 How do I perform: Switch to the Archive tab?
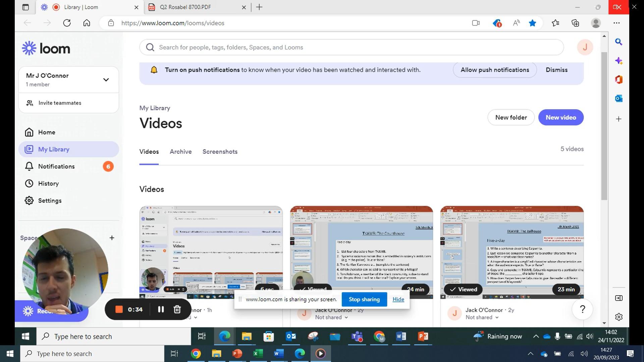[x=180, y=152]
